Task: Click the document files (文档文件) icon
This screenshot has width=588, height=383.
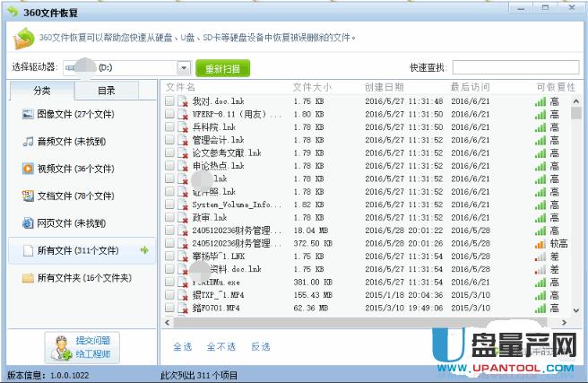Action: (x=28, y=196)
